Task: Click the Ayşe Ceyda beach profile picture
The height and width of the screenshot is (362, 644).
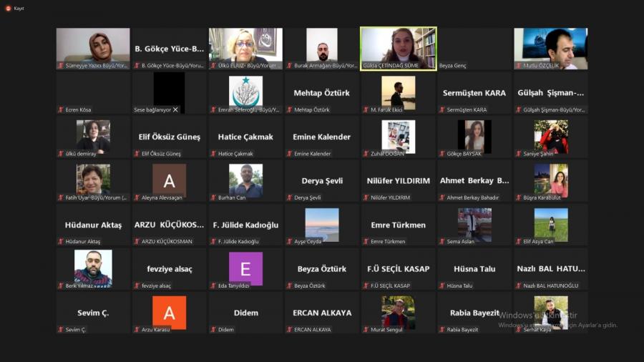Action: pyautogui.click(x=321, y=224)
